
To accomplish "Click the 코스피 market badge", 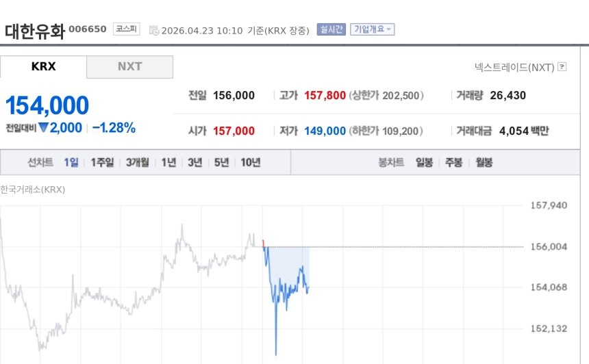I will click(127, 29).
